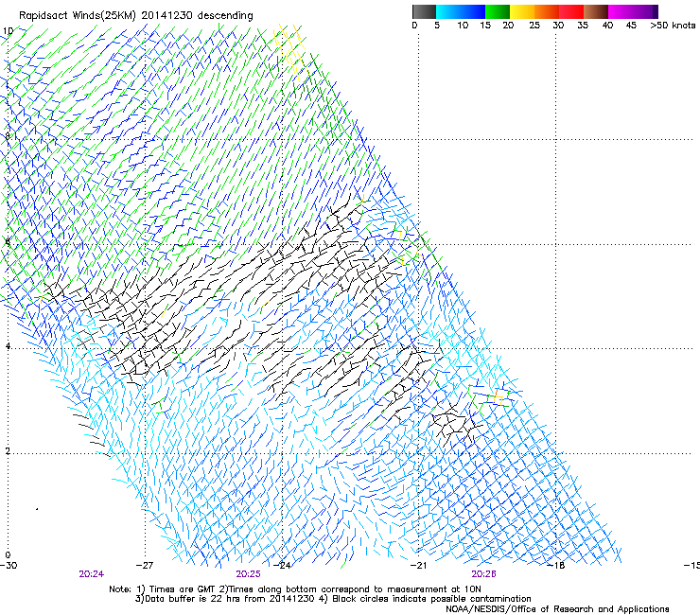Click the longitude label -30
Screen dimensions: 700x615
tap(9, 565)
